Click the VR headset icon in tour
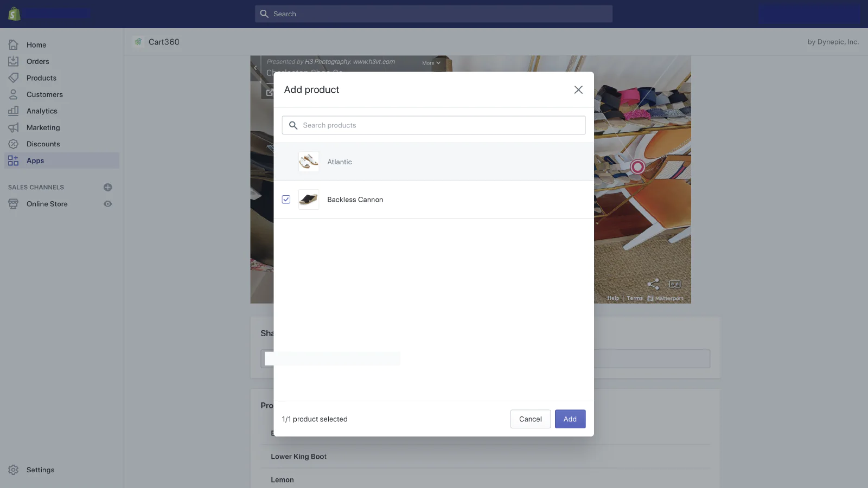Screen dimensions: 868x488 click(x=675, y=284)
